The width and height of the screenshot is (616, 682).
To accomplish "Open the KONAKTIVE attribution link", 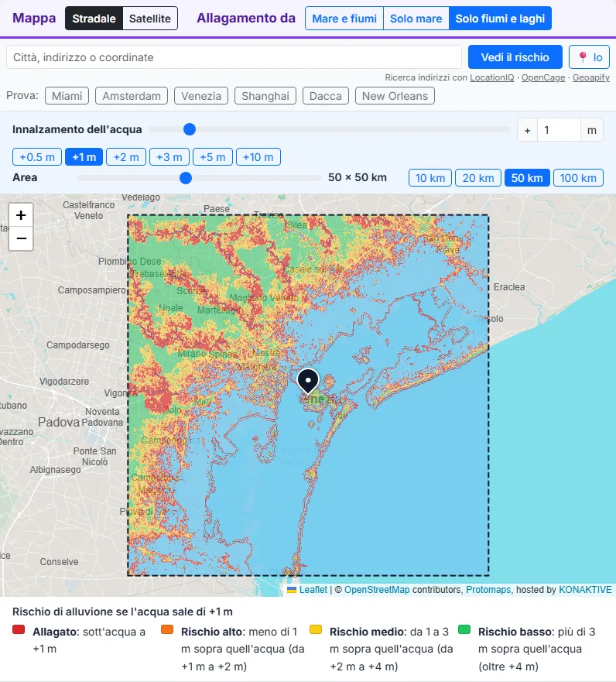I will pyautogui.click(x=585, y=590).
